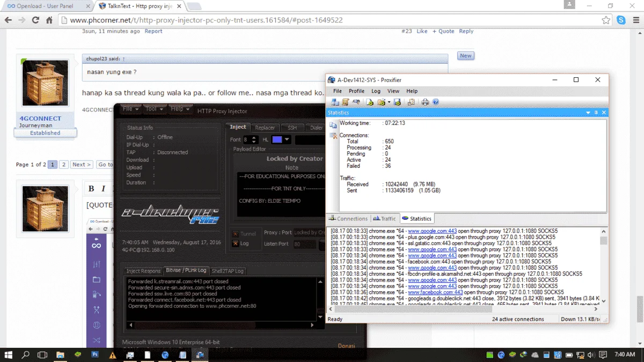Click the Donasi link in HTTP Proxy Injector
The height and width of the screenshot is (362, 644).
tap(346, 346)
